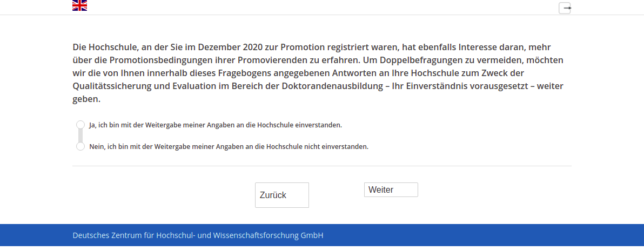644x251 pixels.
Task: Switch language via the UK flag icon
Action: (79, 5)
